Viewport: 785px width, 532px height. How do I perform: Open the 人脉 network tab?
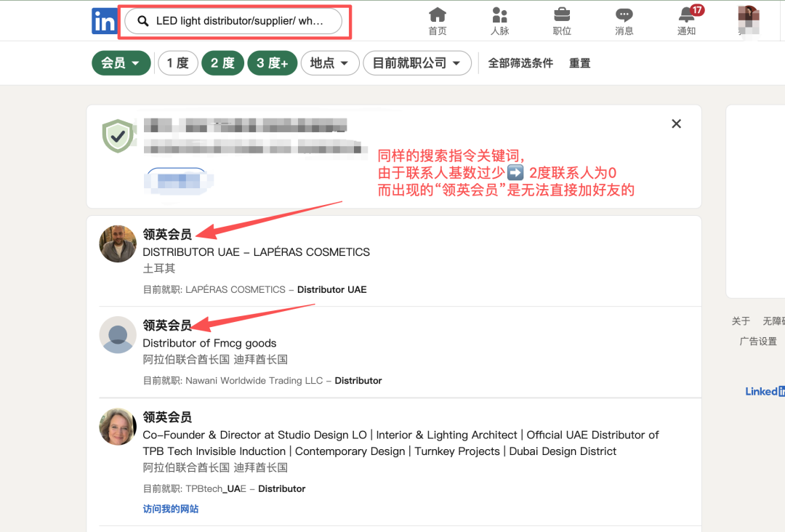click(499, 21)
